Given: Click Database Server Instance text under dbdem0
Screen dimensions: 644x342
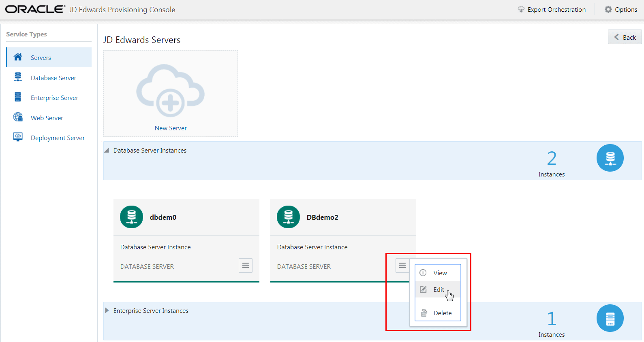Looking at the screenshot, I should (x=156, y=247).
